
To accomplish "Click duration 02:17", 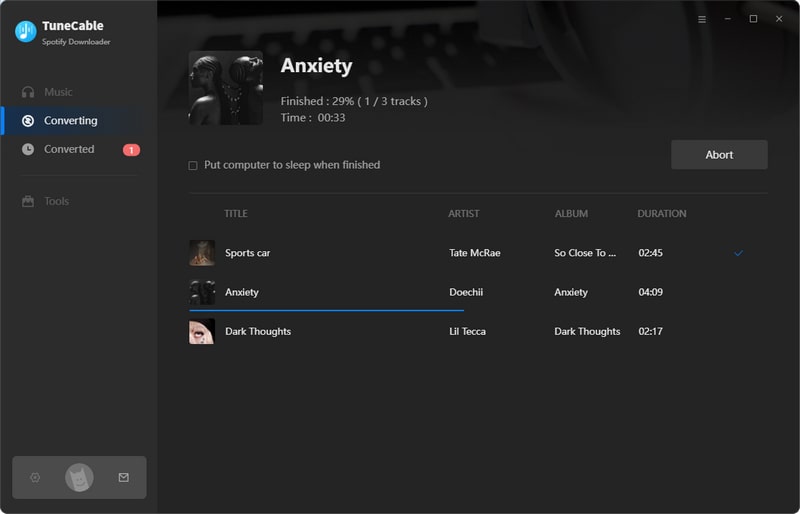I will click(x=651, y=331).
